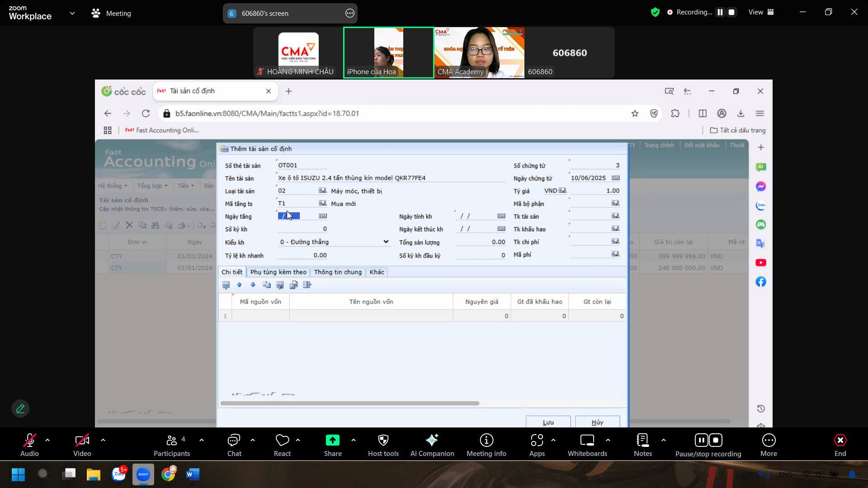
Task: Open lookup icon beside Loại tài sản
Action: click(322, 191)
